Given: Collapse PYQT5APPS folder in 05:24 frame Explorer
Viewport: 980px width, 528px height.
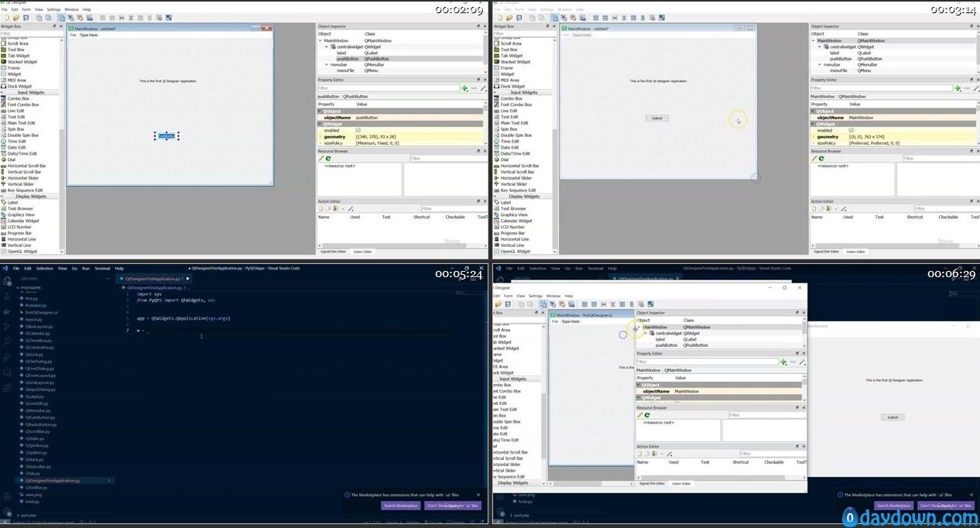Looking at the screenshot, I should point(19,286).
